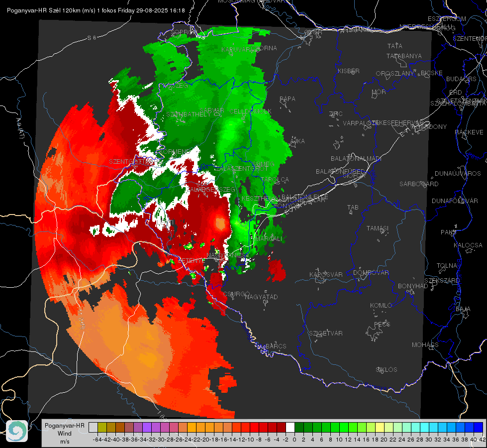Screen dimensions: 487x448
Task: Click the Poganyvar-HR radar title text
Action: (96, 10)
